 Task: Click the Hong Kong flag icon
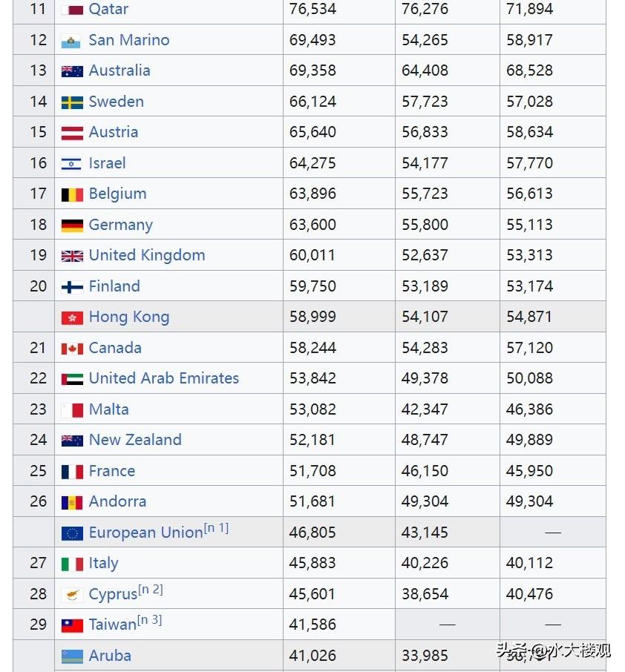(72, 317)
